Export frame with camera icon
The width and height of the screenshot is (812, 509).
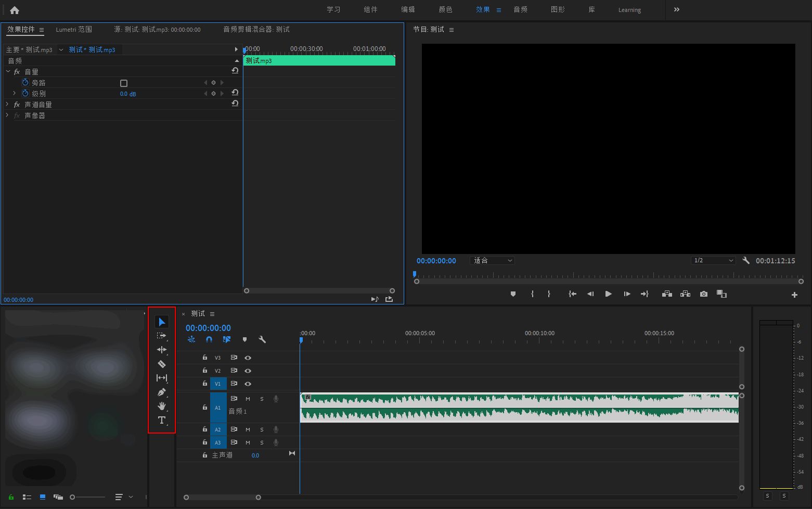tap(704, 294)
